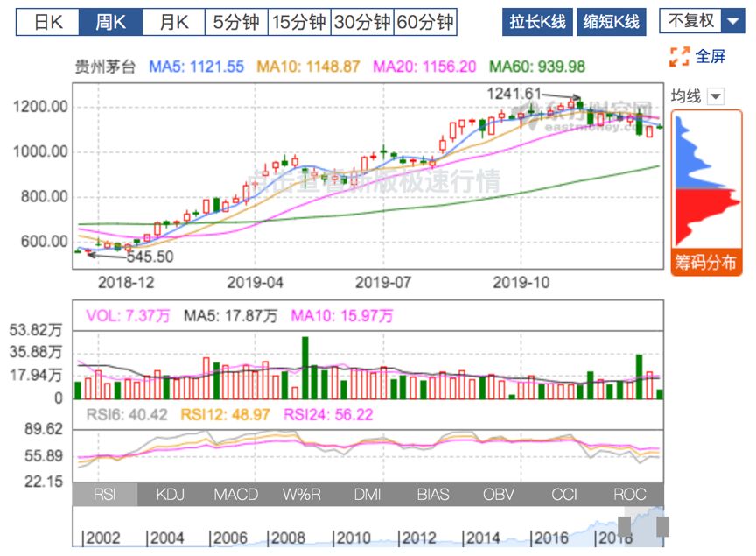Open the CCI indicator tab

564,494
